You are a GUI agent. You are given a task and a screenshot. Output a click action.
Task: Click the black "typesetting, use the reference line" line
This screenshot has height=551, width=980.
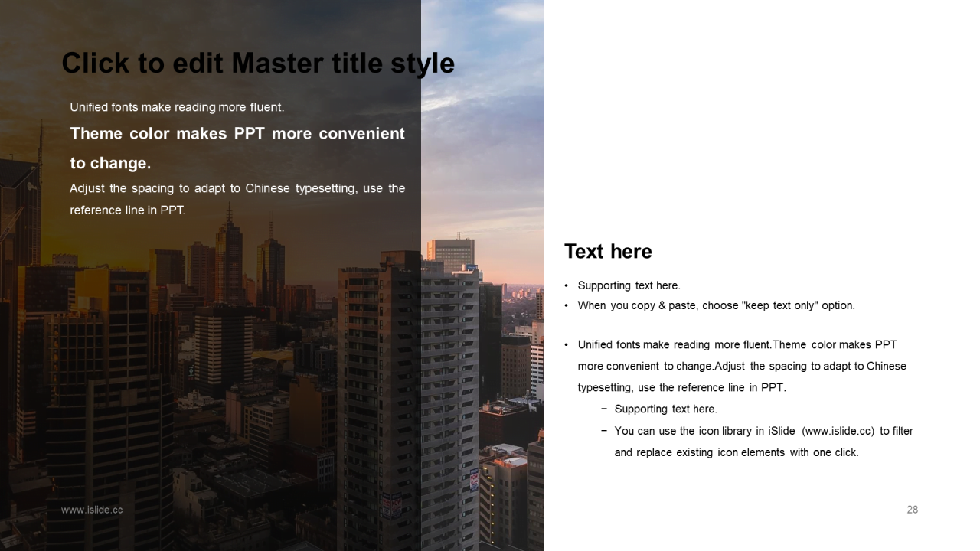[x=681, y=388]
